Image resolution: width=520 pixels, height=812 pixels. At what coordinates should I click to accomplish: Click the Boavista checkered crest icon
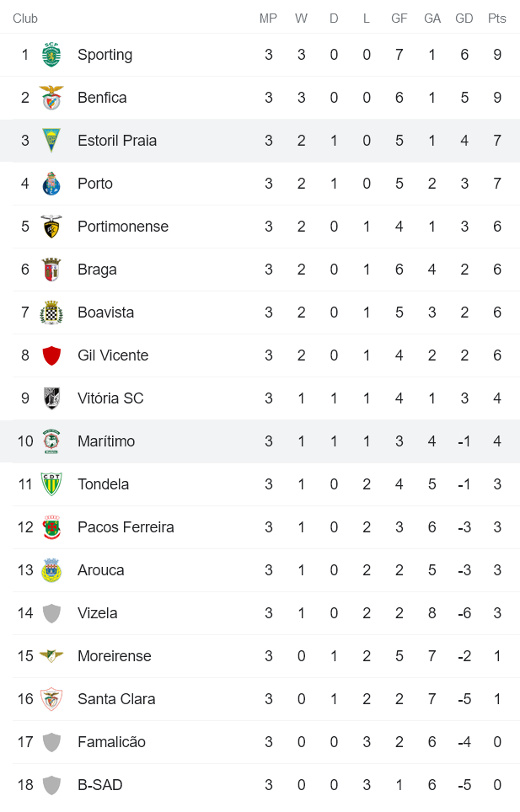coord(52,313)
